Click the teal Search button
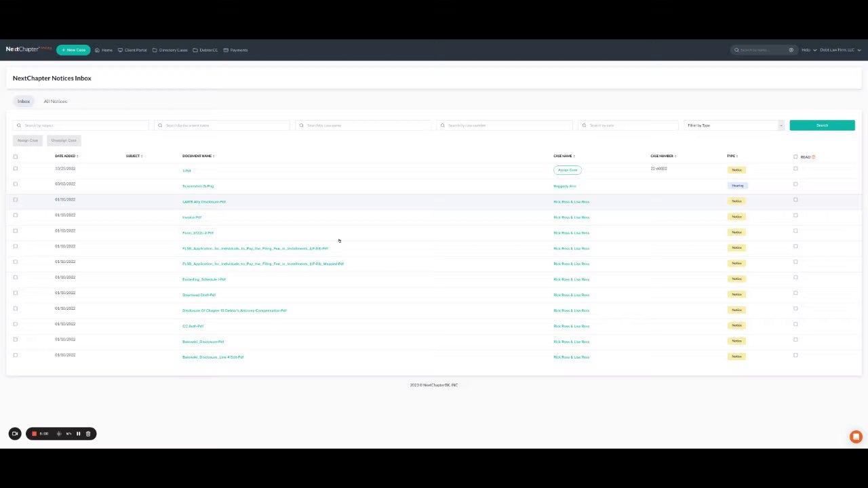This screenshot has width=868, height=488. tap(822, 125)
